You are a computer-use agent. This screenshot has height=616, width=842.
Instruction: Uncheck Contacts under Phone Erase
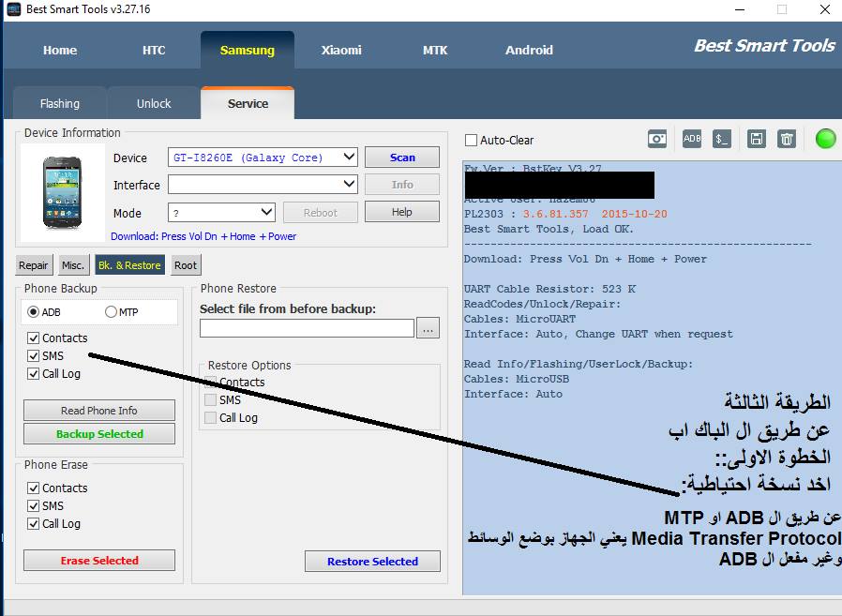(34, 488)
